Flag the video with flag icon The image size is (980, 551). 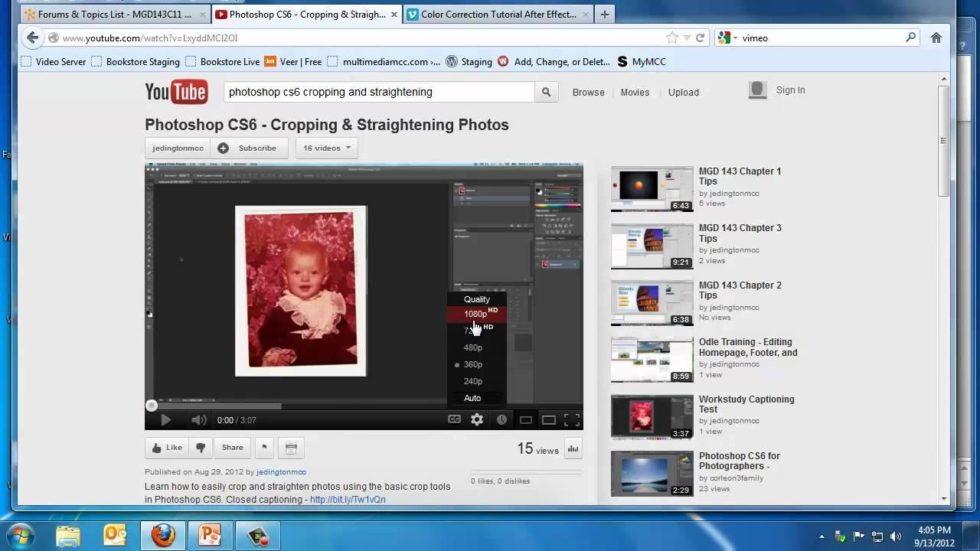(x=264, y=448)
